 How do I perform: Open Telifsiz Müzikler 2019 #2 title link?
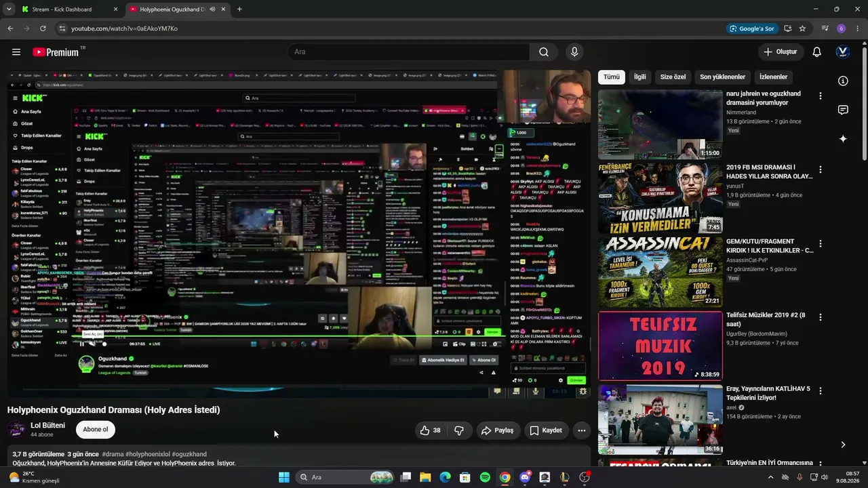point(766,320)
